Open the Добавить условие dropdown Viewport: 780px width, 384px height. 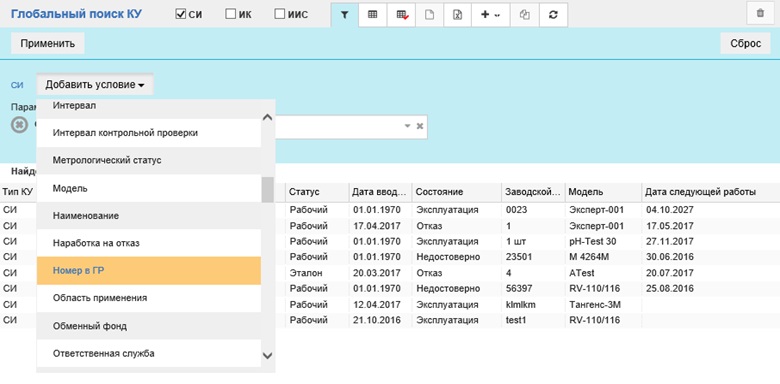coord(95,85)
